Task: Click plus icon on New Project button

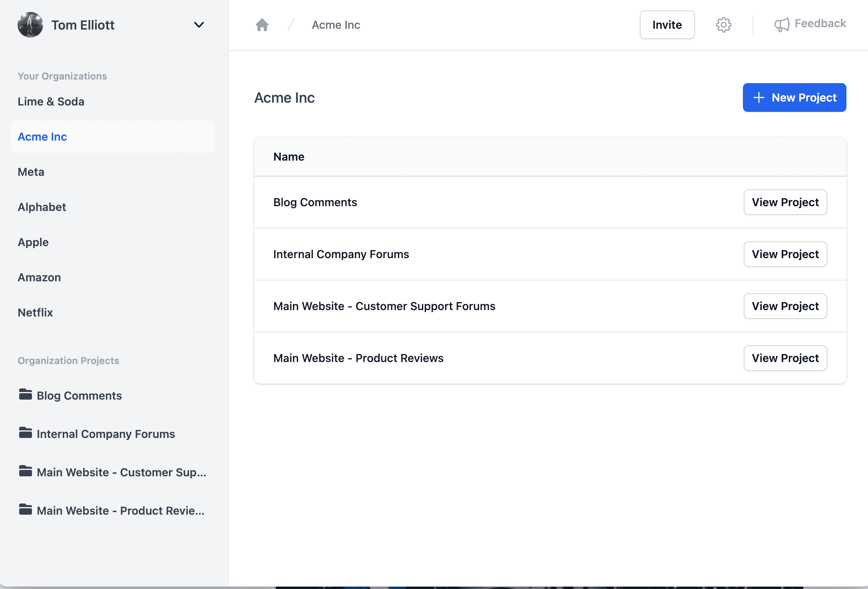Action: 759,98
